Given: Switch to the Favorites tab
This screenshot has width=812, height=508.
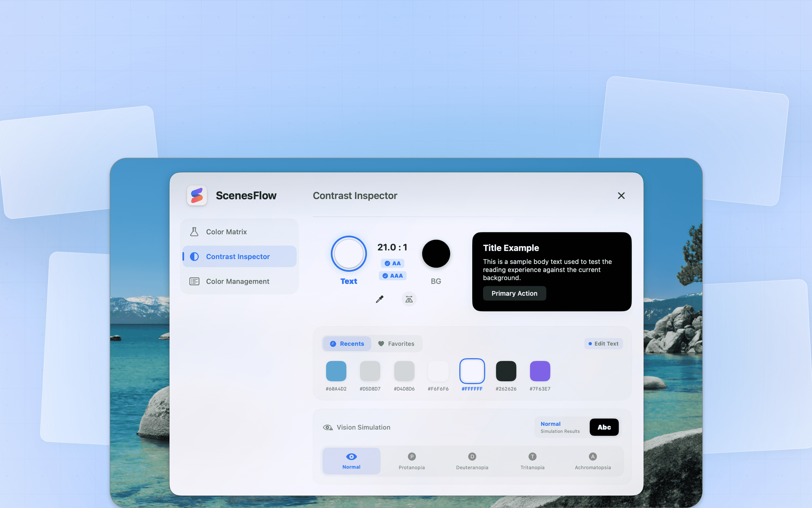Looking at the screenshot, I should coord(396,344).
